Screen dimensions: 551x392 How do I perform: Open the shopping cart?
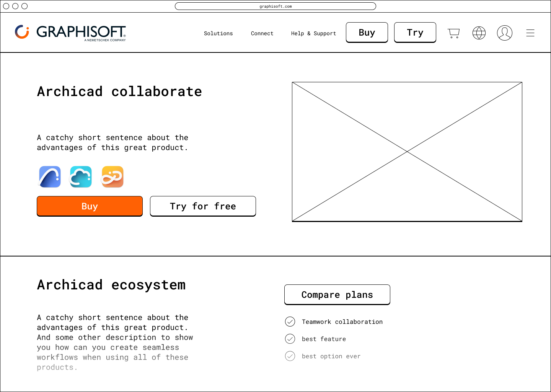453,33
